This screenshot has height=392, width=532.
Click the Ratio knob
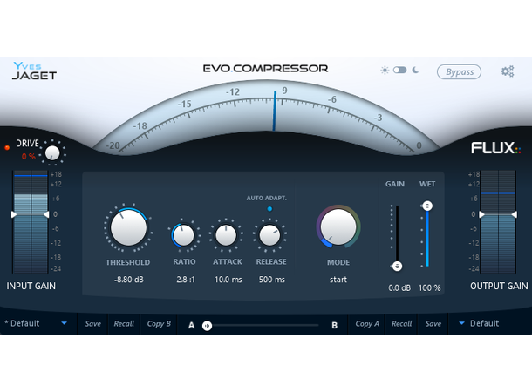[183, 235]
